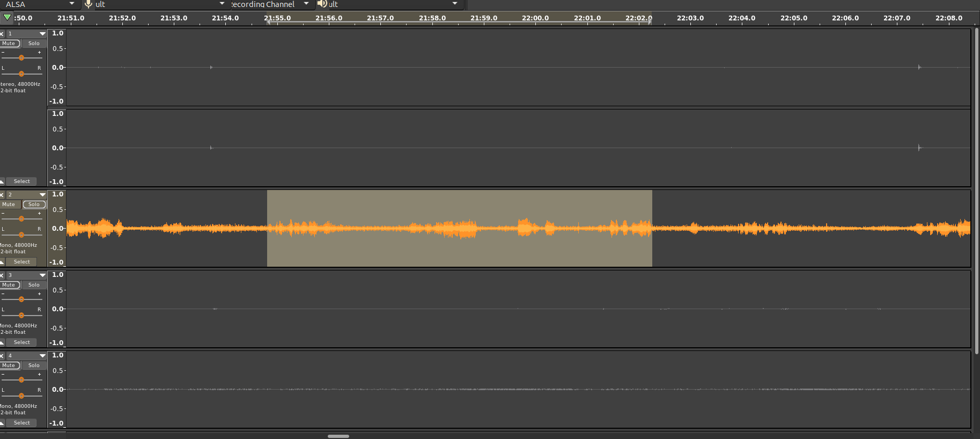The width and height of the screenshot is (980, 439).
Task: Click the 22:03.0 mark on the timeline ruler
Action: pyautogui.click(x=690, y=18)
